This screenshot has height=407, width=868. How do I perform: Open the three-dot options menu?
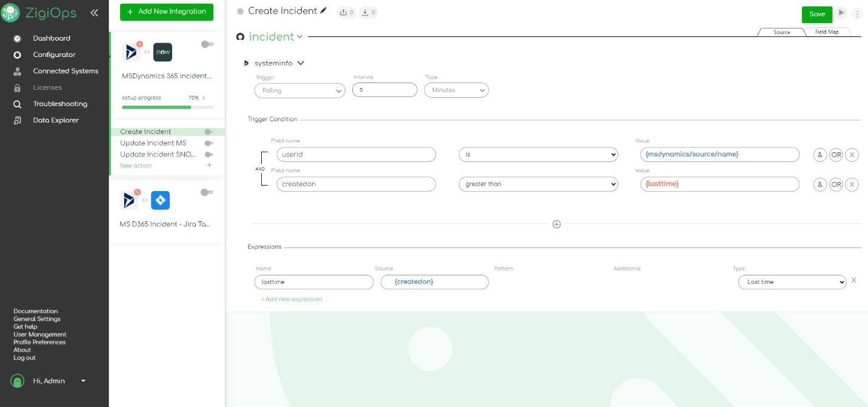point(857,14)
